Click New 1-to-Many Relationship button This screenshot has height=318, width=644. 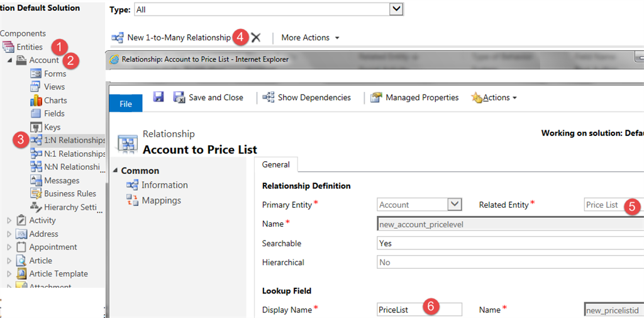tap(172, 38)
